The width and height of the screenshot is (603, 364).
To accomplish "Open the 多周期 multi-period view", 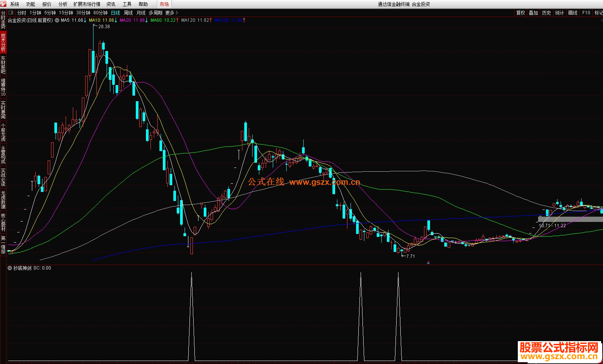I will click(x=155, y=13).
